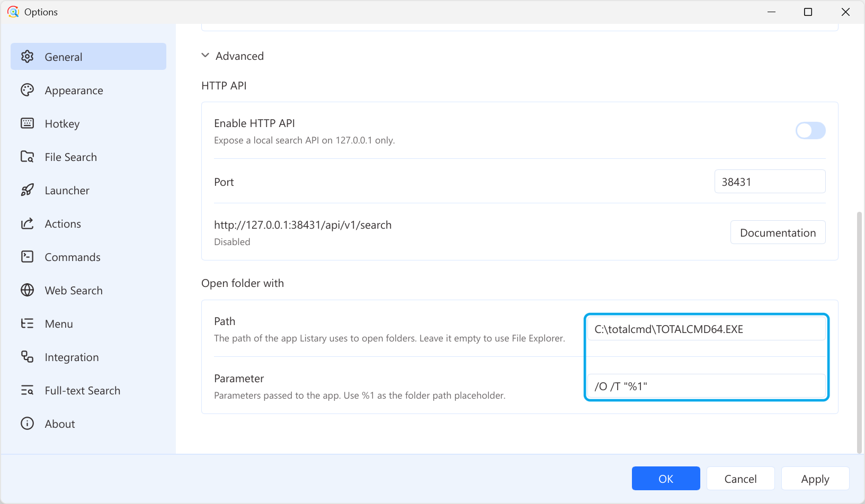Apply the current settings
The width and height of the screenshot is (865, 504).
point(815,479)
